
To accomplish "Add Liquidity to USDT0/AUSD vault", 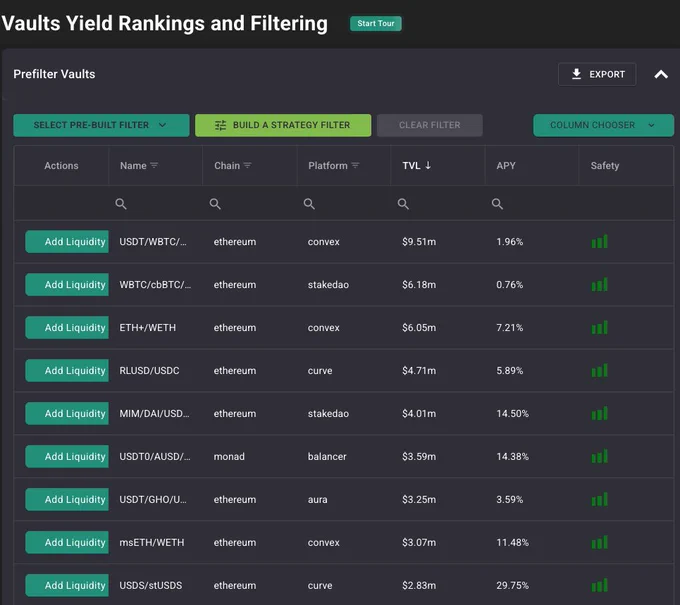I will click(x=67, y=456).
